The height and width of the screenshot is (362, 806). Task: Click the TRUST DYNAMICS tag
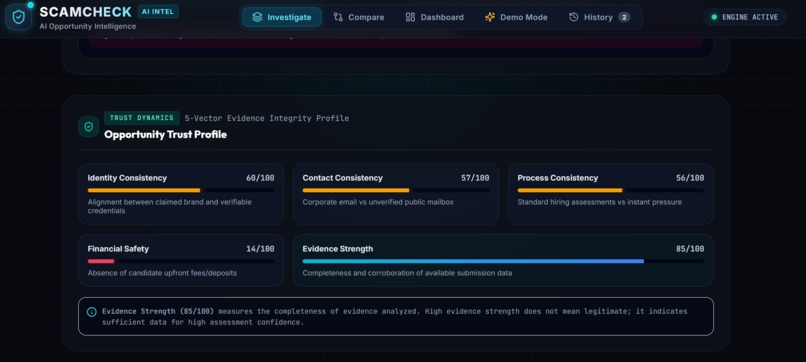tap(142, 118)
